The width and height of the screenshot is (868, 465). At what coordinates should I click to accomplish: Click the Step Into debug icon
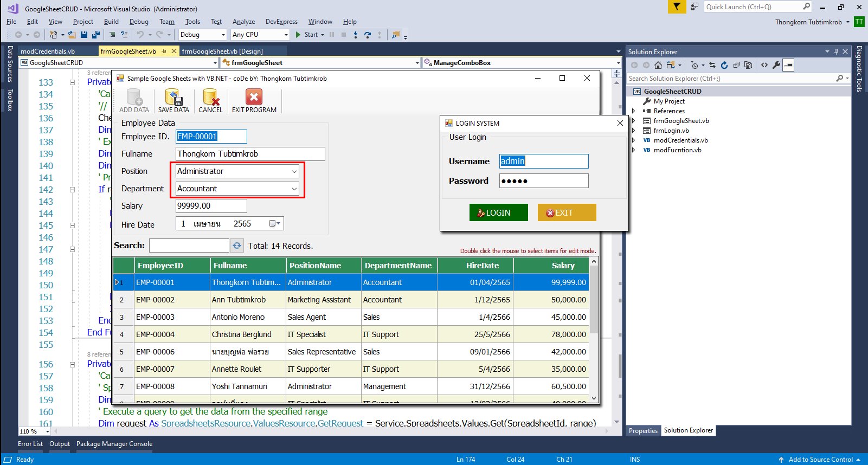[356, 35]
